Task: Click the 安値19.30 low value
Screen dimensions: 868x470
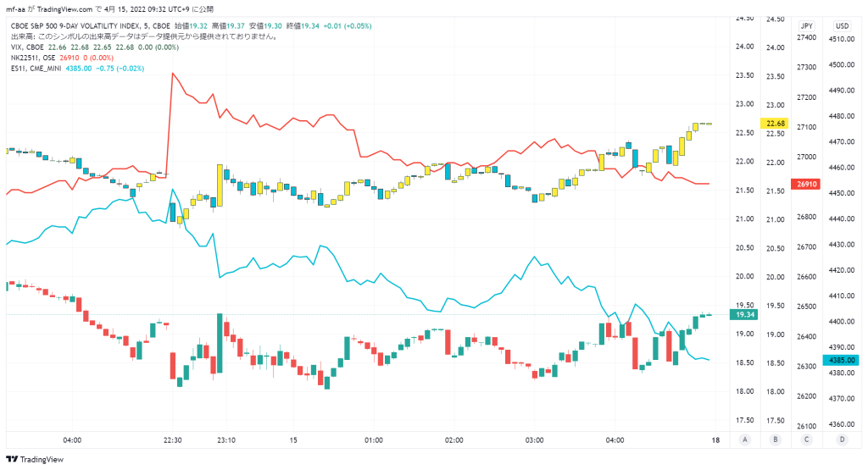Action: pos(265,26)
